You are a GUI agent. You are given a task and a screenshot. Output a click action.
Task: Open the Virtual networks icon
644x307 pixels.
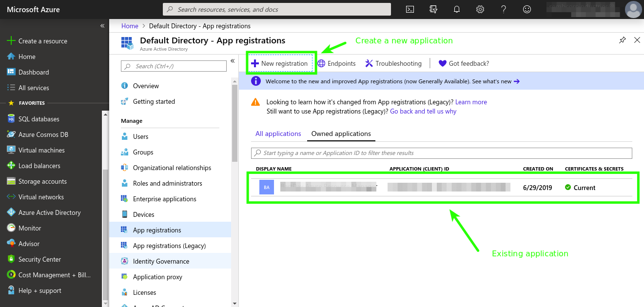pos(11,197)
